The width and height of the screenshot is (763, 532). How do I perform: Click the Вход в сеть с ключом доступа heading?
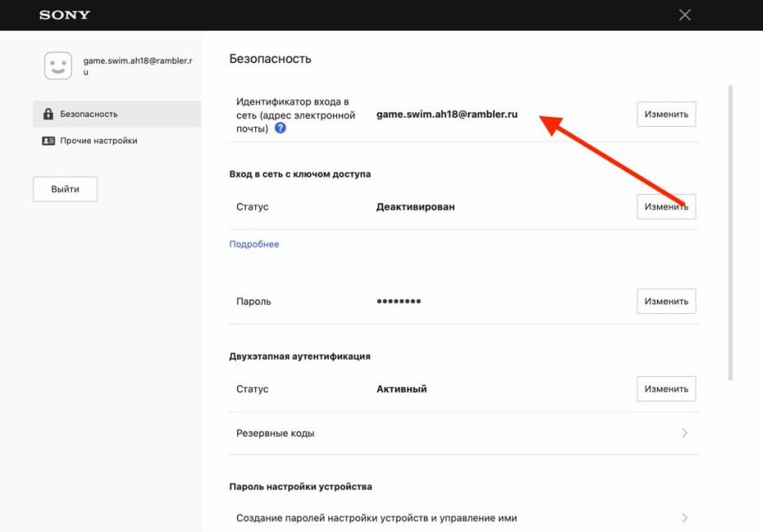300,174
